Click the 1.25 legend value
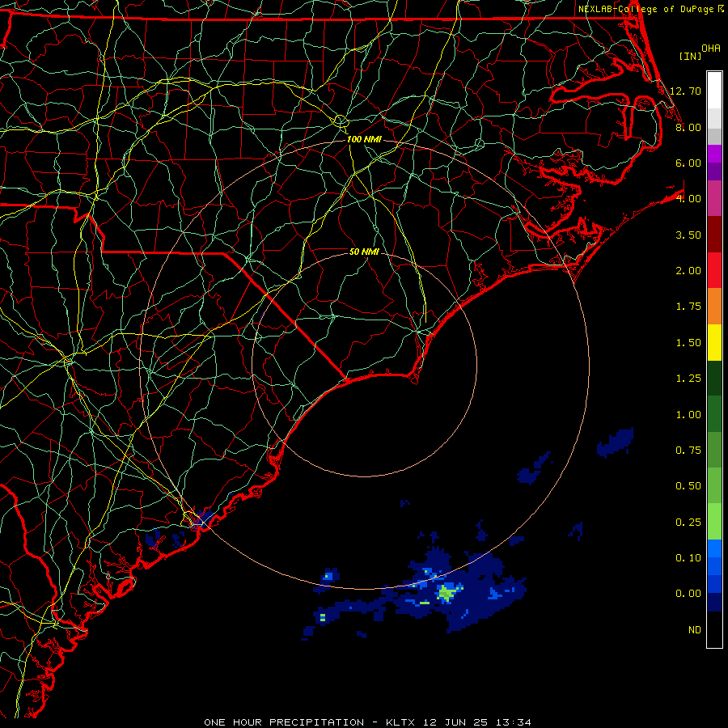This screenshot has width=728, height=728. tap(688, 379)
